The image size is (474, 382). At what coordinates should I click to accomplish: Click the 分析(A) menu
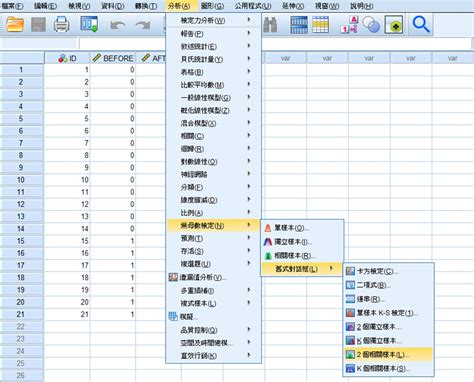[179, 6]
